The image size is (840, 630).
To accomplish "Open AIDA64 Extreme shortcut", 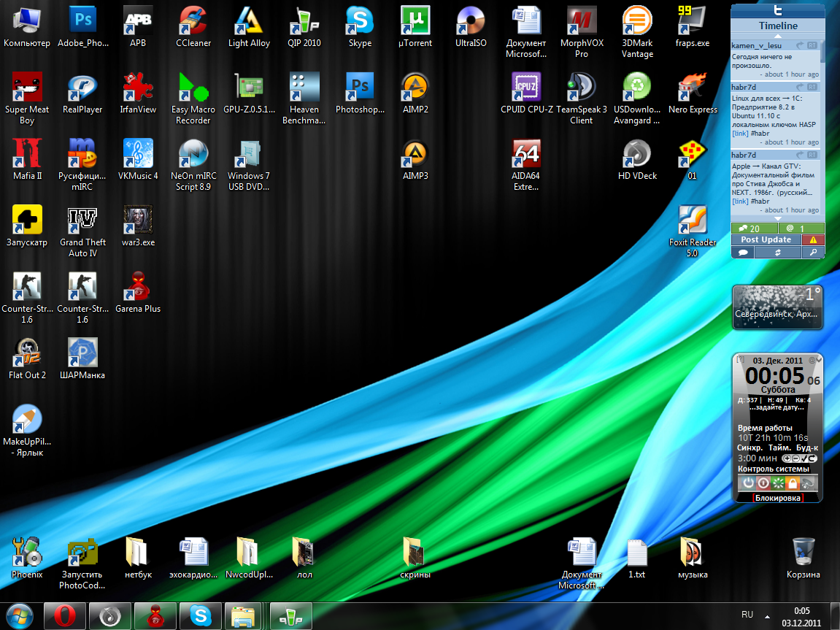I will point(526,165).
